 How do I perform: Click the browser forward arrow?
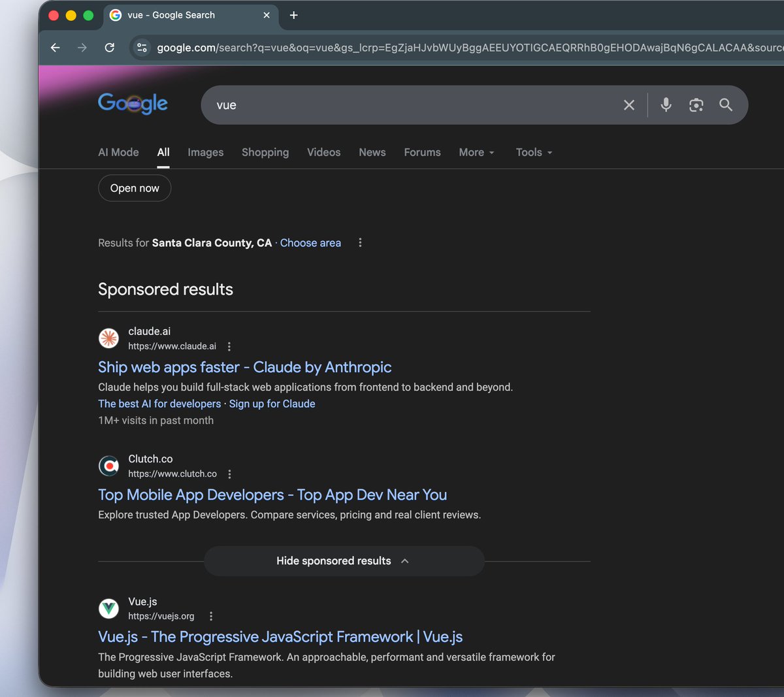(82, 48)
